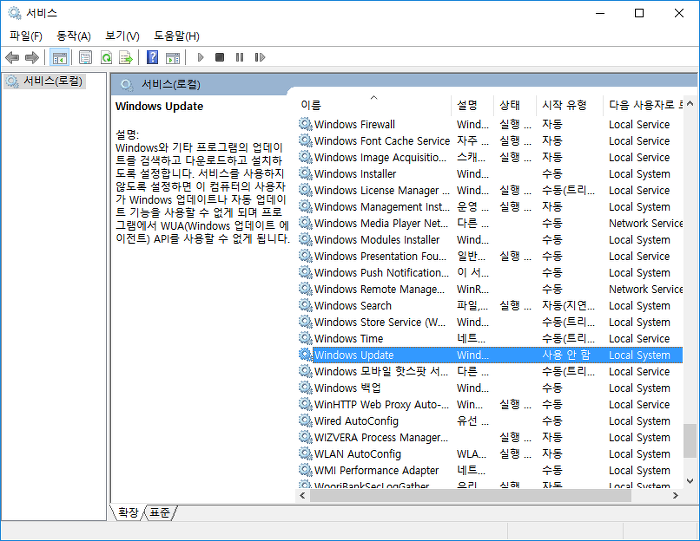Image resolution: width=700 pixels, height=541 pixels.
Task: Click the Refresh toolbar icon
Action: coord(106,58)
